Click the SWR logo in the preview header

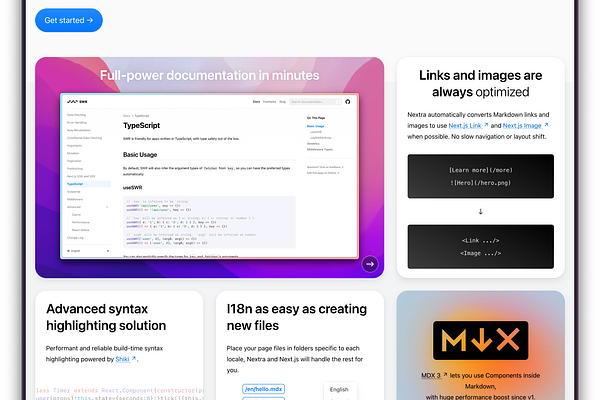pyautogui.click(x=77, y=101)
